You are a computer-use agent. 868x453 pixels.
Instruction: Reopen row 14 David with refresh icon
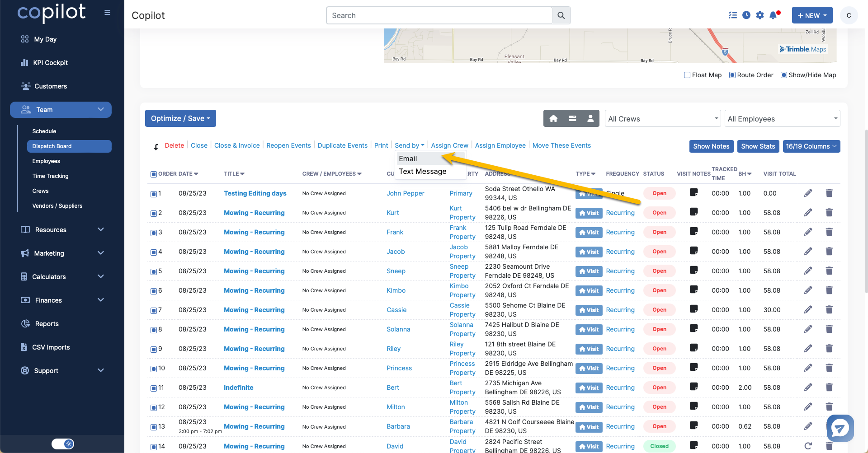808,446
